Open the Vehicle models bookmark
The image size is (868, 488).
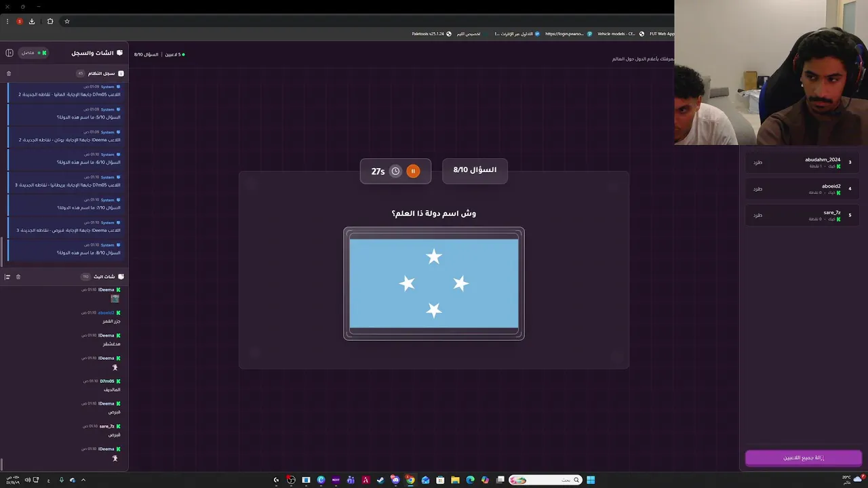[x=620, y=34]
